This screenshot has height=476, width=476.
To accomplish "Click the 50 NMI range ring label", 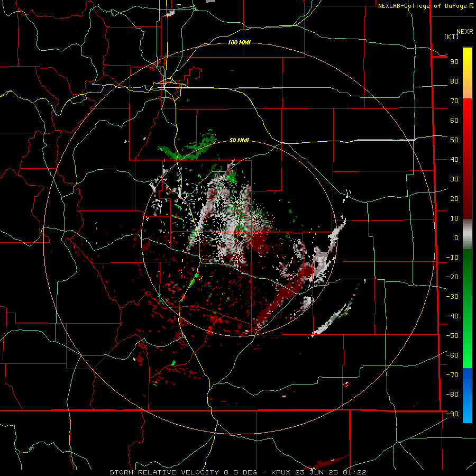I will [239, 140].
